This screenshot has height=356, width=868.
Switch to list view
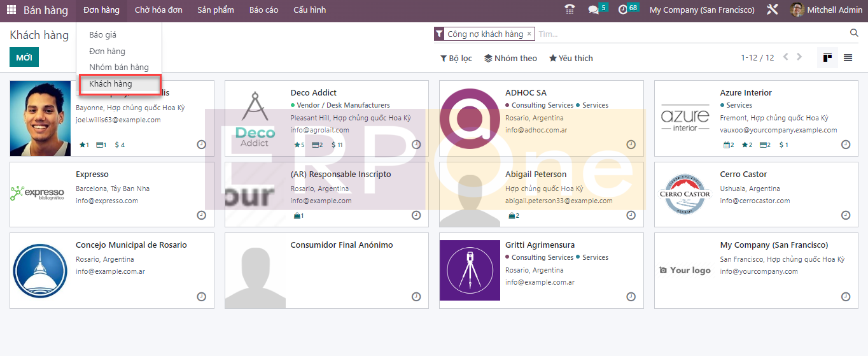click(x=848, y=58)
